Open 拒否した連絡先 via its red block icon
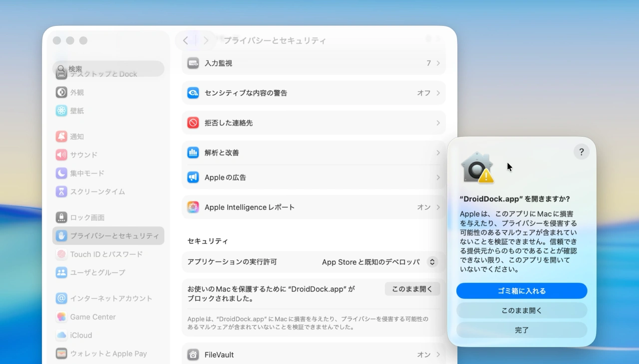 coord(193,123)
